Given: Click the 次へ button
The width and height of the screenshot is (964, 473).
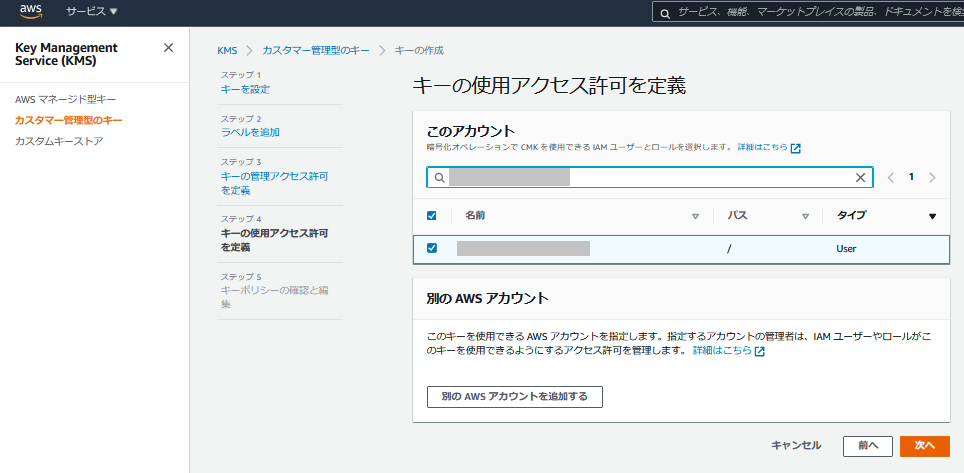Looking at the screenshot, I should click(924, 445).
